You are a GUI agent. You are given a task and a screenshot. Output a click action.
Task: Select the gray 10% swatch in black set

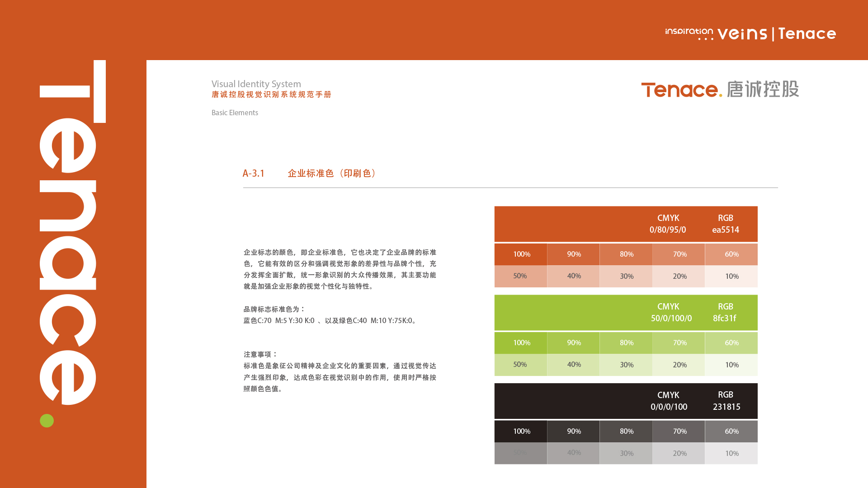pos(731,453)
